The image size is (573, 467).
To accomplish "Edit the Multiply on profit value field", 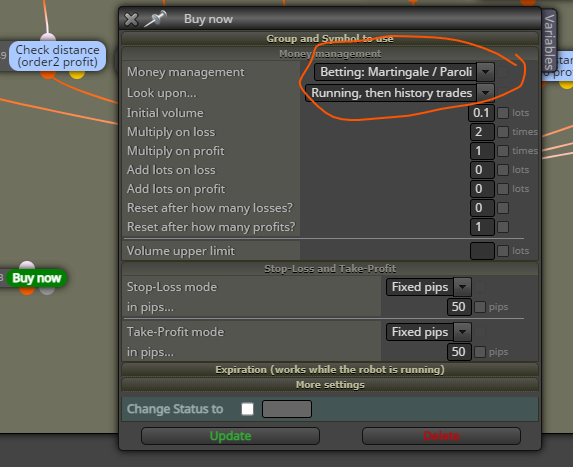I will 482,151.
